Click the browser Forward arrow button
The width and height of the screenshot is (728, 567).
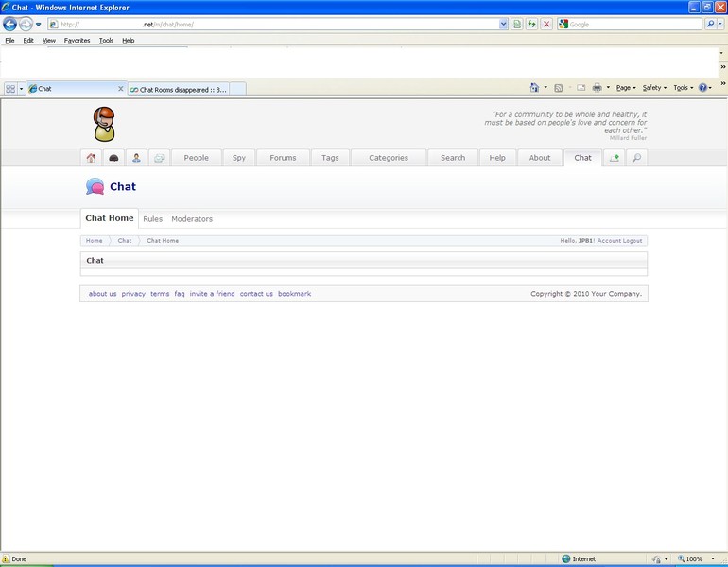tap(26, 24)
